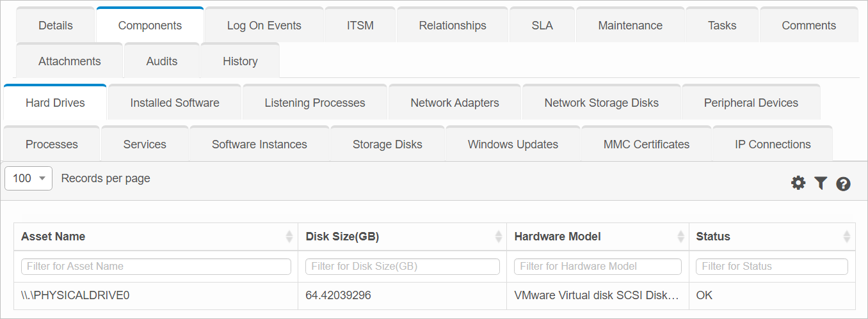The width and height of the screenshot is (868, 319).
Task: Select the Installed Software sub-tab
Action: [175, 103]
